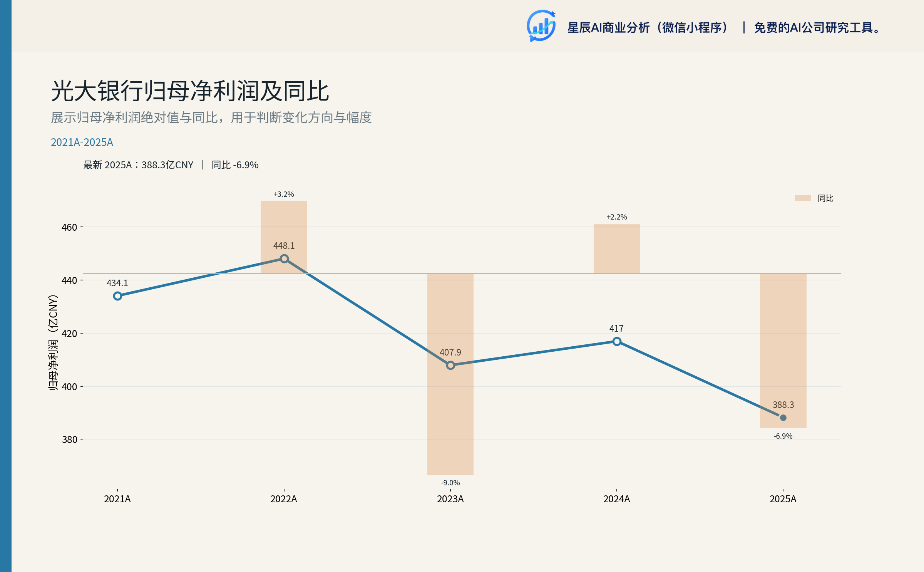Screen dimensions: 924x572
Task: Click the 2021A-2025A period label
Action: pos(82,143)
